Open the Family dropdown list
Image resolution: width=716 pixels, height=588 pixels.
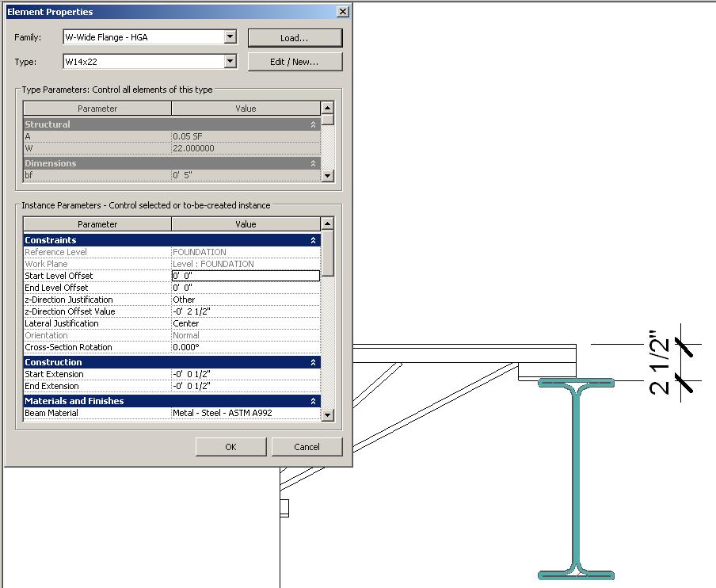230,37
